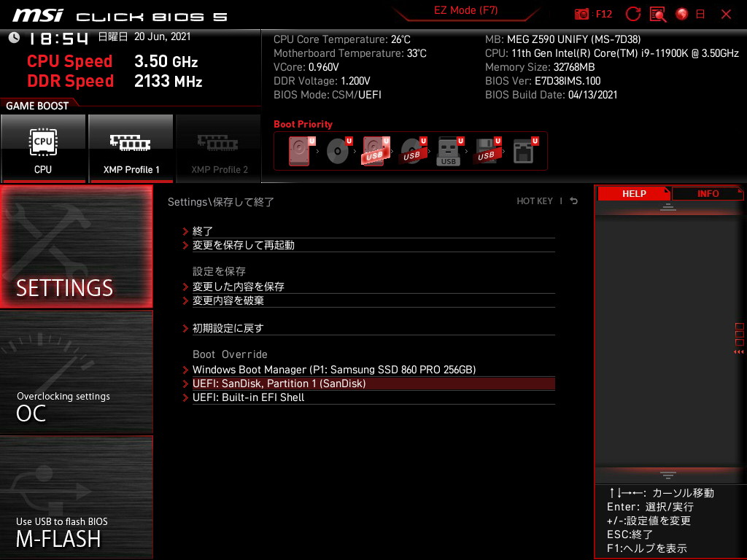Click the BIOS Ver: E7D38IMS.100 text
The height and width of the screenshot is (560, 747).
543,81
